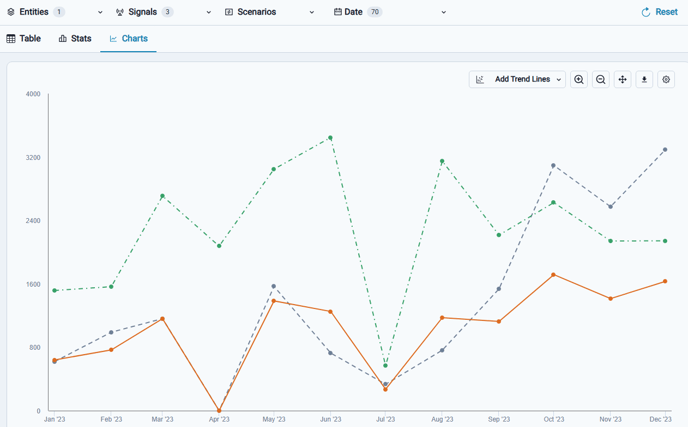Click the zoom in magnifier icon
Viewport: 688px width, 427px height.
click(579, 79)
